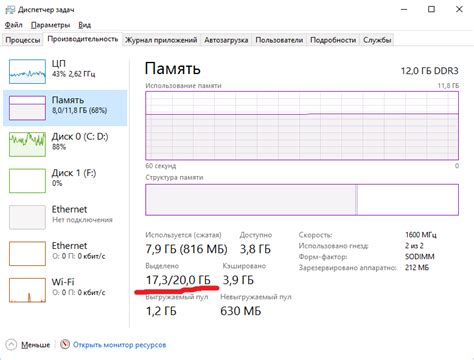
Task: Select the disconnected Ethernet graph thumbnail
Action: [27, 217]
